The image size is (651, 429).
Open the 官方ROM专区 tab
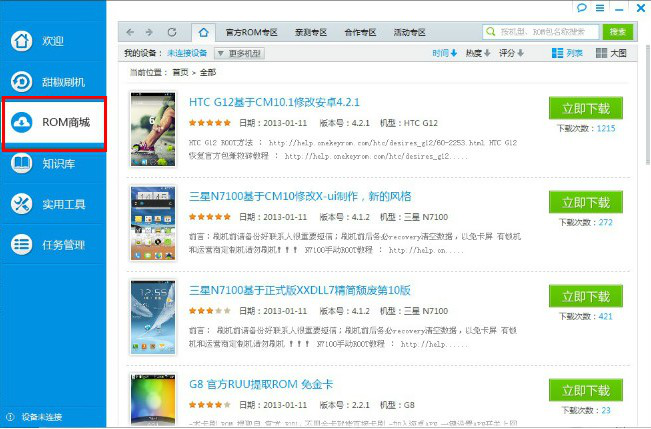(x=252, y=32)
